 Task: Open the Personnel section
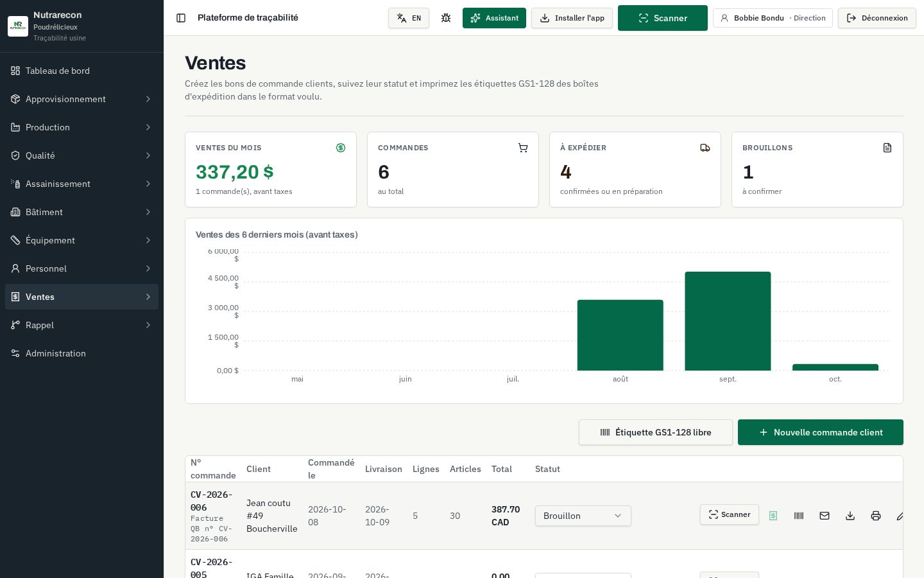click(x=81, y=268)
